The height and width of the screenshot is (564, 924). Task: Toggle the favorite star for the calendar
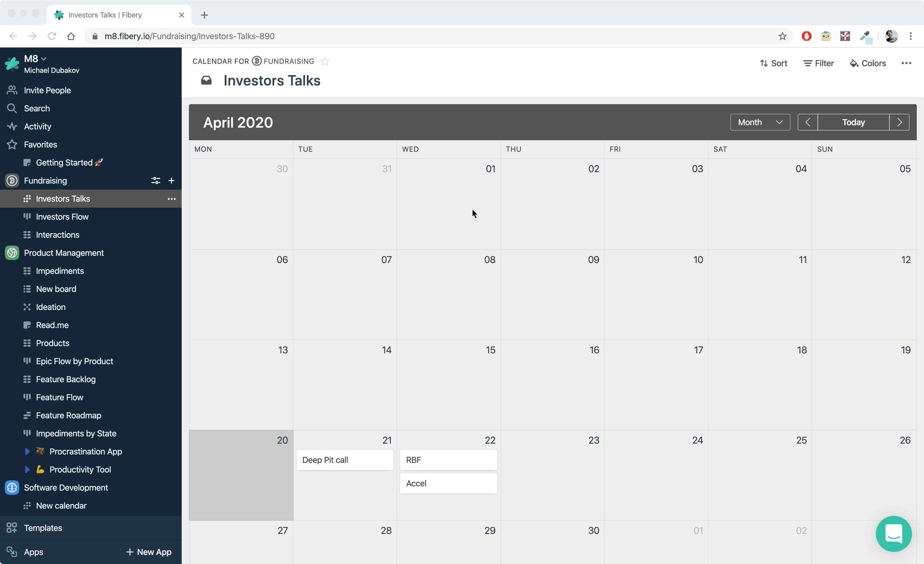click(x=325, y=61)
